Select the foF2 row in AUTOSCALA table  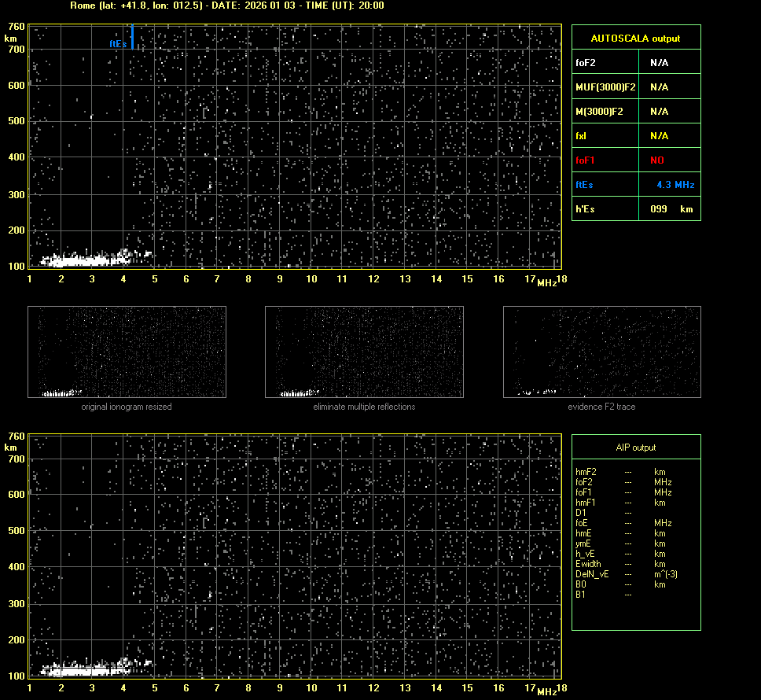point(635,62)
